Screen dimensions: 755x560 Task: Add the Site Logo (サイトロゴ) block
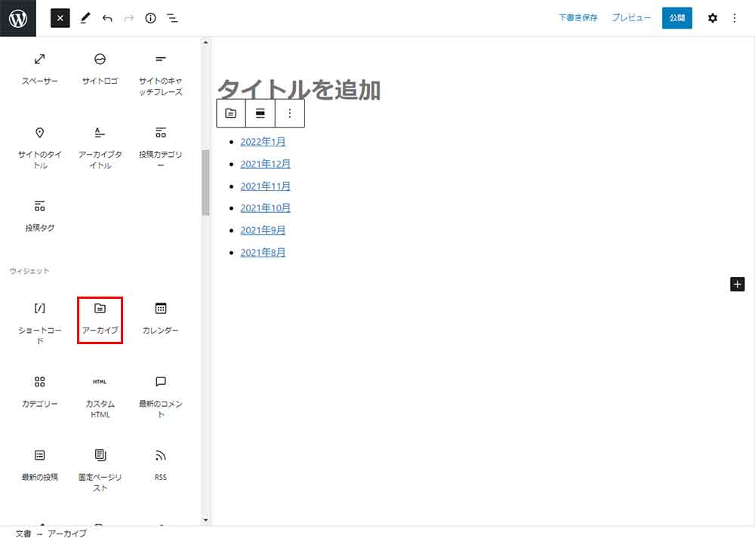pos(100,69)
